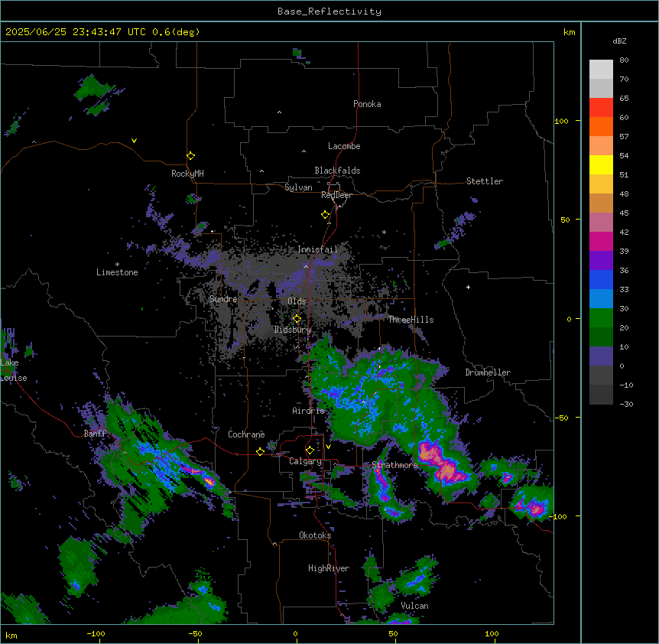Screen dimensions: 659x644
Task: Choose the purple 36-39 dBZ legend swatch
Action: [601, 260]
